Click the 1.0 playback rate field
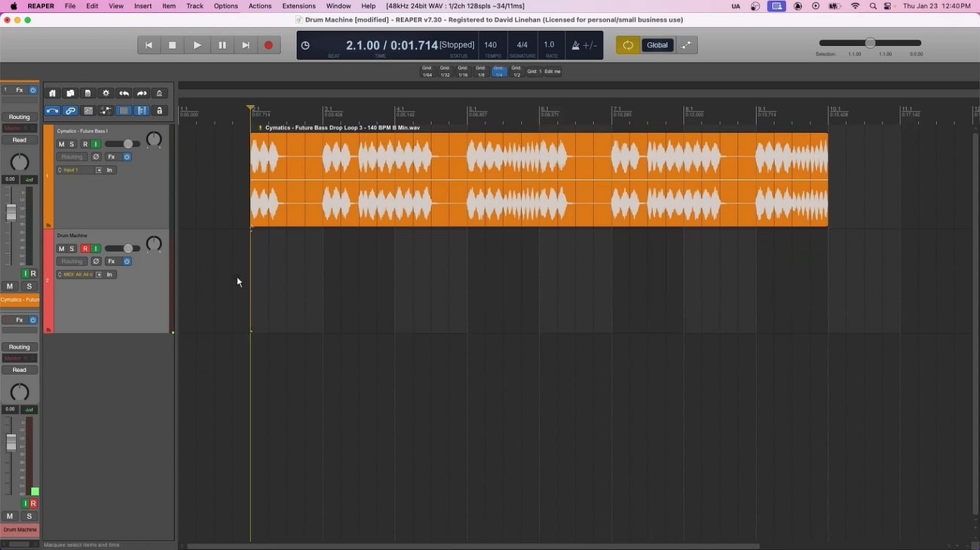This screenshot has width=980, height=550. click(549, 45)
